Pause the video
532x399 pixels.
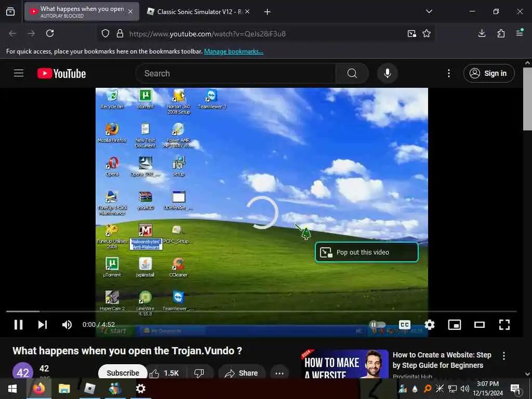tap(18, 325)
